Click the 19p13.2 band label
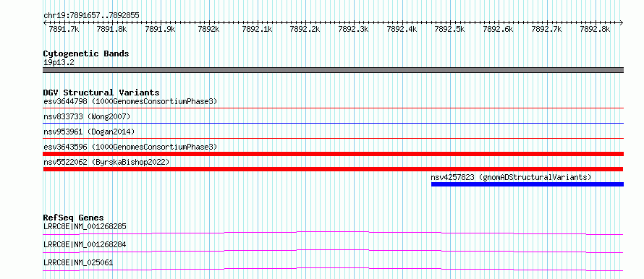Viewport: 644px width, 279px height. (59, 63)
